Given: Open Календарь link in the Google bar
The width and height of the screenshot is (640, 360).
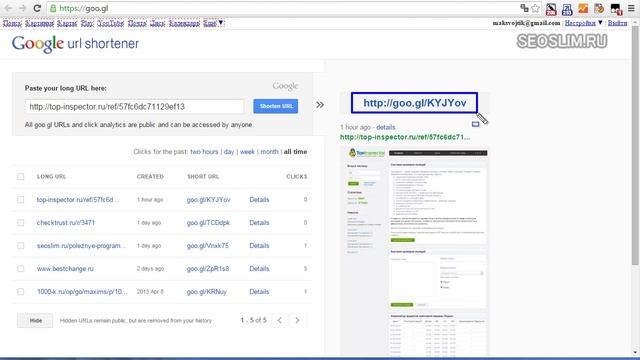Looking at the screenshot, I should [184, 23].
